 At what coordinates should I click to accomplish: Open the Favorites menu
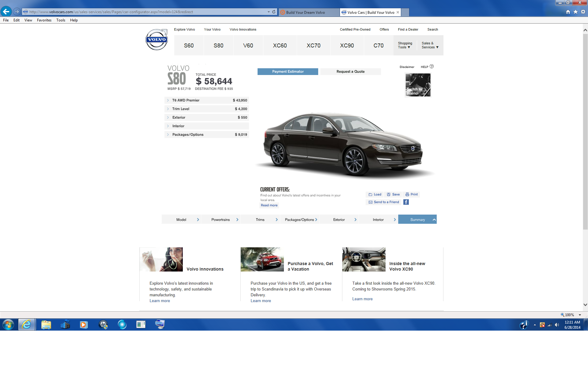pos(44,20)
